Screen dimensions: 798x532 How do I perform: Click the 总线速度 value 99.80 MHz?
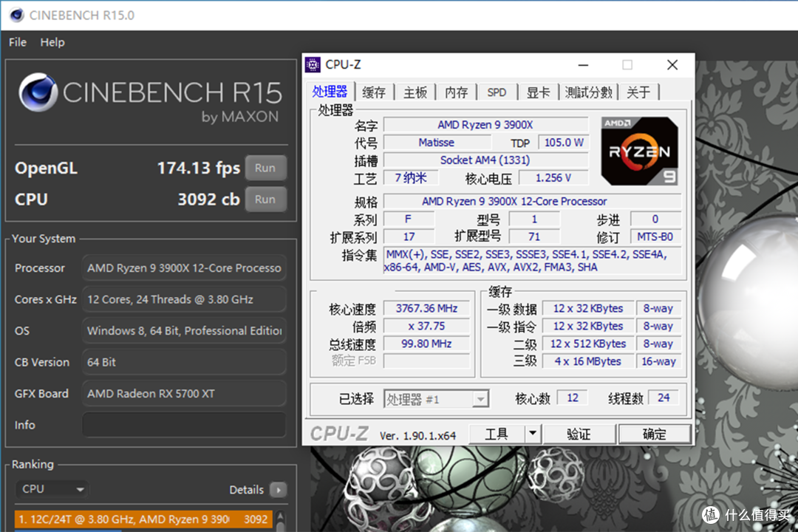tap(426, 344)
